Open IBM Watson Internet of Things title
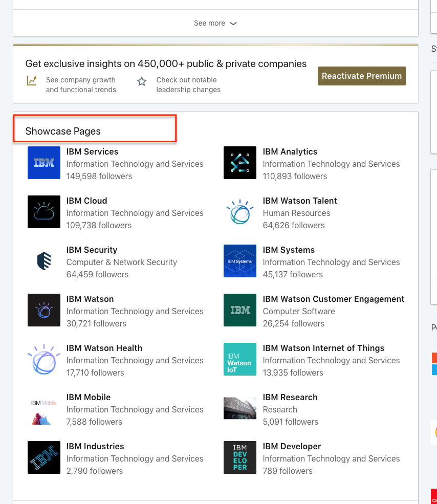The height and width of the screenshot is (504, 437). point(323,348)
